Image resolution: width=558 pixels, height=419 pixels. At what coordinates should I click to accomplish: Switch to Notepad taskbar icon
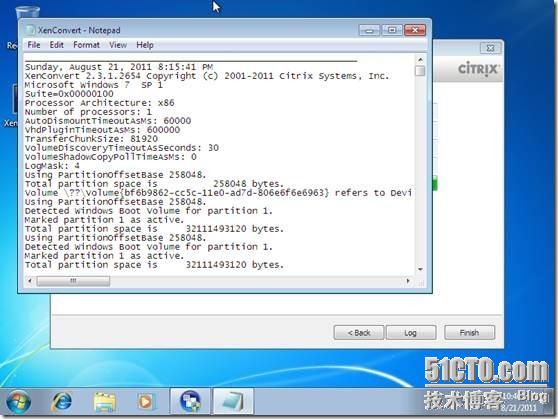tap(233, 402)
